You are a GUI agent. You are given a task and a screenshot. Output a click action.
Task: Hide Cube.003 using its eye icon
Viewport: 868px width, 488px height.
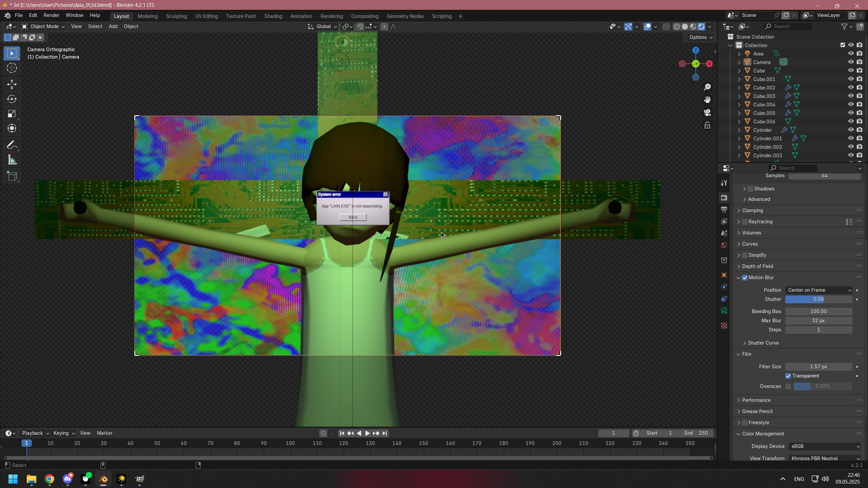(x=851, y=96)
